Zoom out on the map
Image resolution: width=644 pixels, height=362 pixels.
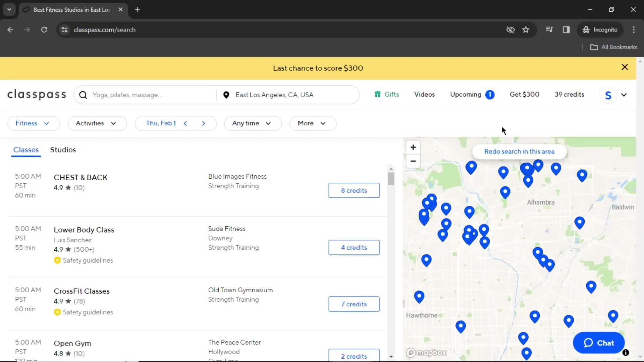coord(413,161)
